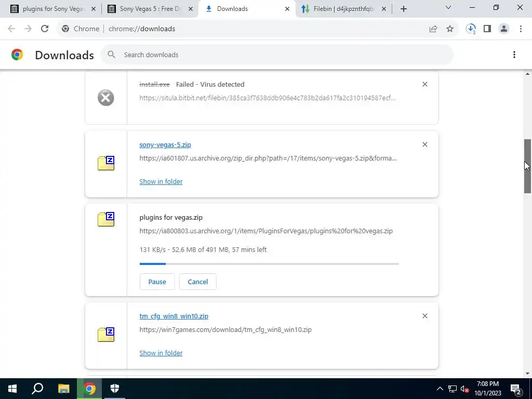Screen dimensions: 532x399
Task: Click the vertical scrollbar thumb
Action: 527,166
